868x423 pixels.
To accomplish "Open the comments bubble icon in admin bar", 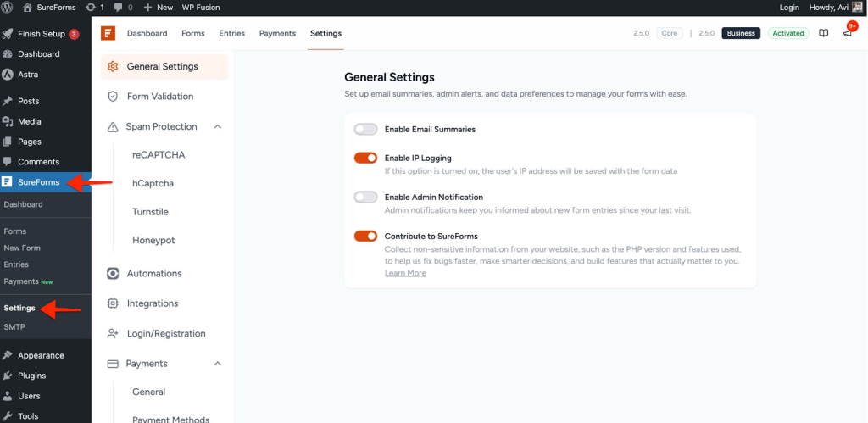I will [x=118, y=8].
